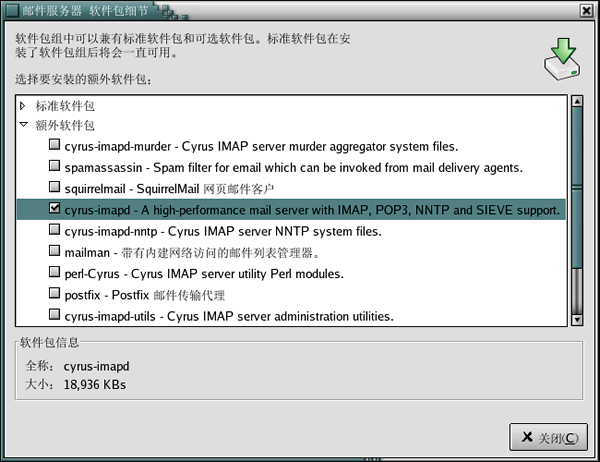The height and width of the screenshot is (462, 600).
Task: Select the postfix Postfix row text
Action: 145,295
